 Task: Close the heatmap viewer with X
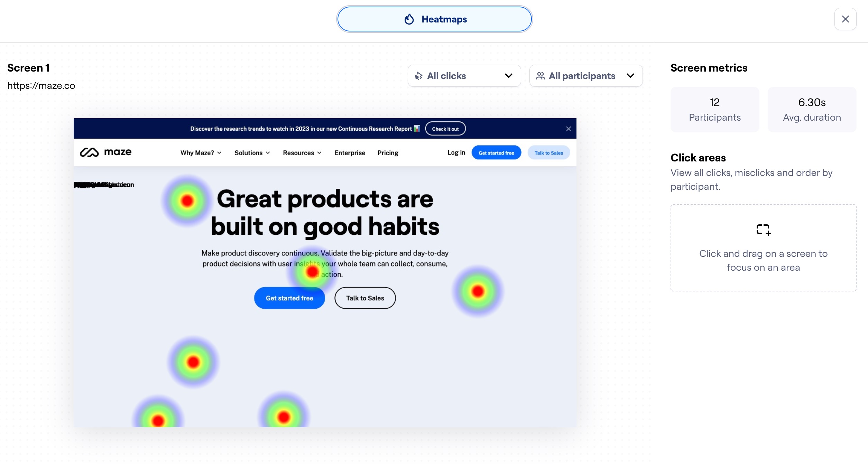[845, 19]
